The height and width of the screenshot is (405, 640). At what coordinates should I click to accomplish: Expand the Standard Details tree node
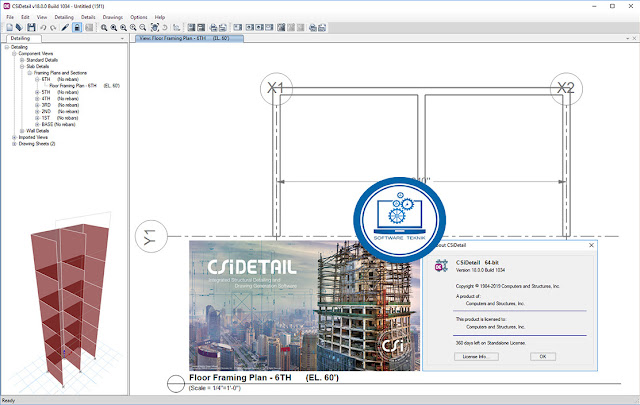click(22, 60)
